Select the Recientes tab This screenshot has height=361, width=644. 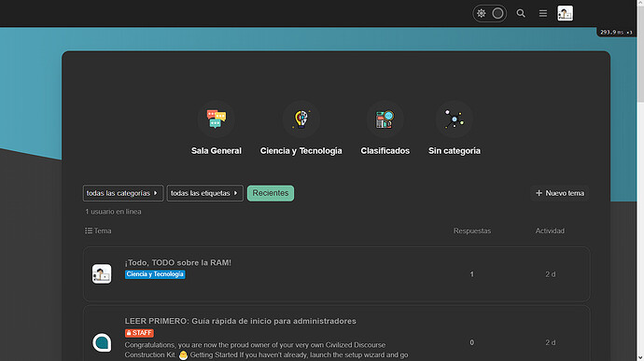271,193
